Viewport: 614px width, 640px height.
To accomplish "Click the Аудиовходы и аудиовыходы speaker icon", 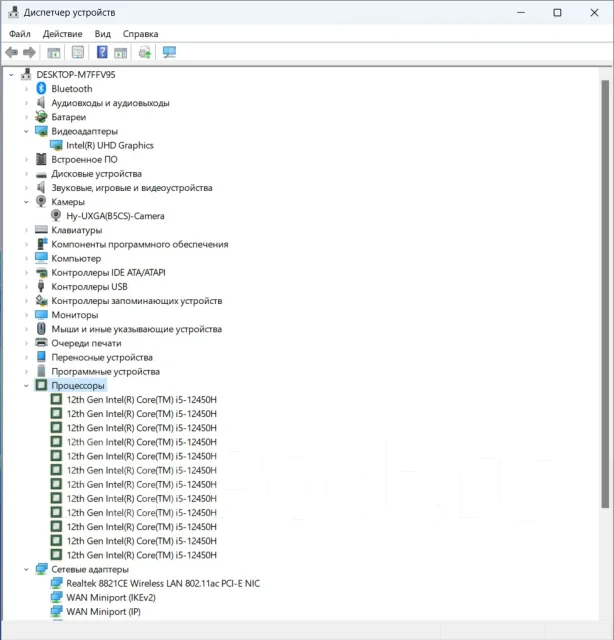I will [x=41, y=102].
